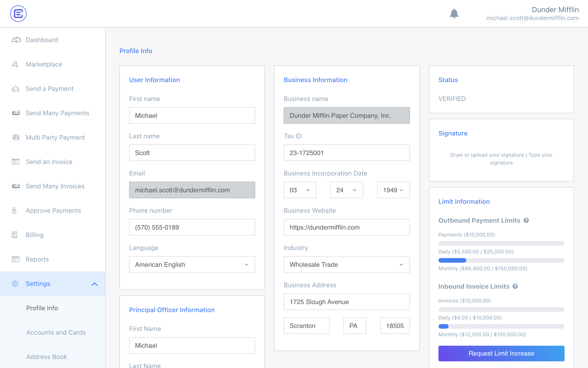Click Principal Officer First Name field
The width and height of the screenshot is (588, 368).
(x=192, y=346)
